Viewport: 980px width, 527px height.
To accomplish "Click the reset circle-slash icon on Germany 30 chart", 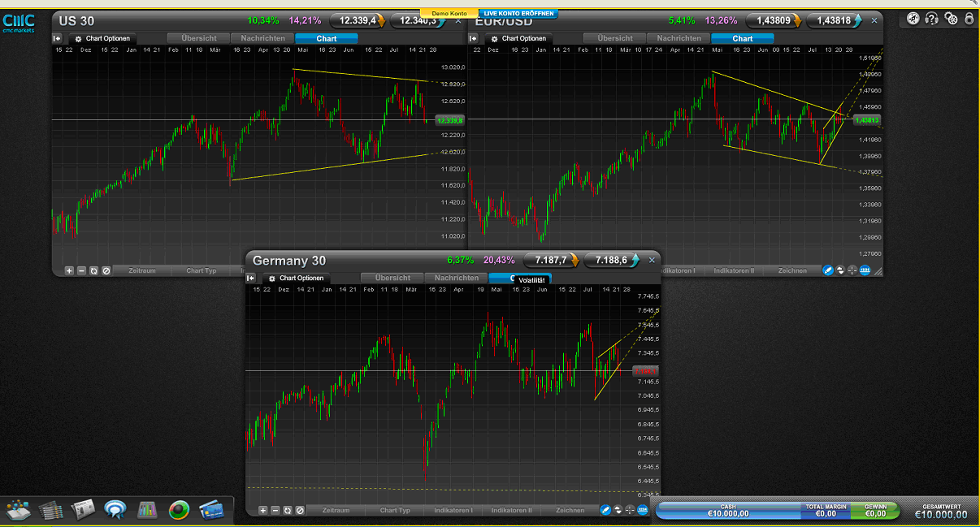I will tap(299, 510).
